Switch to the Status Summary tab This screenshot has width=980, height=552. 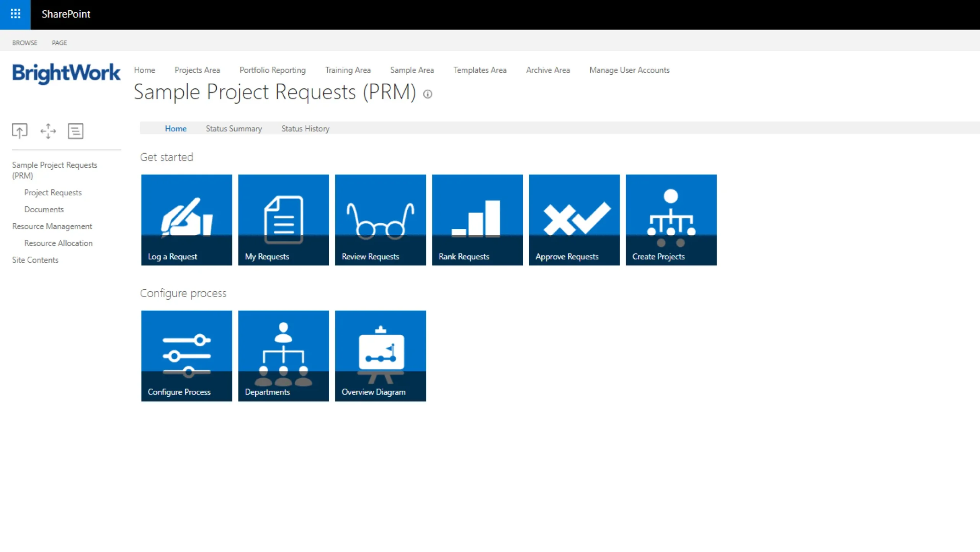click(234, 129)
